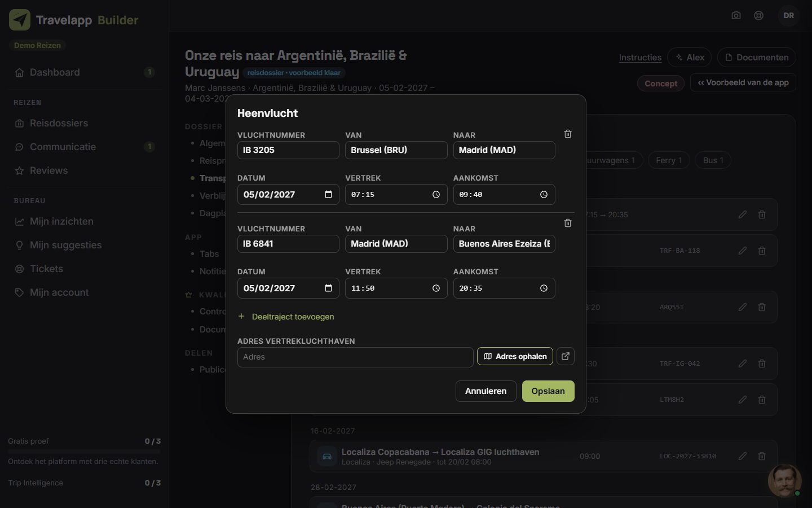Click the Alex assistant button

click(690, 58)
